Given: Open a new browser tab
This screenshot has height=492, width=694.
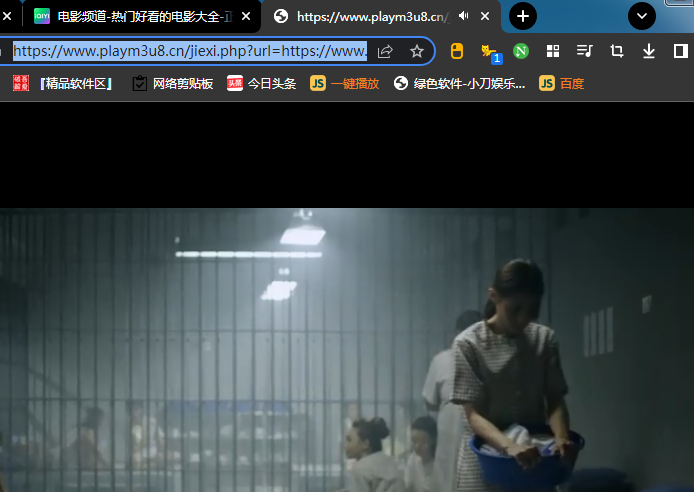Looking at the screenshot, I should click(523, 16).
